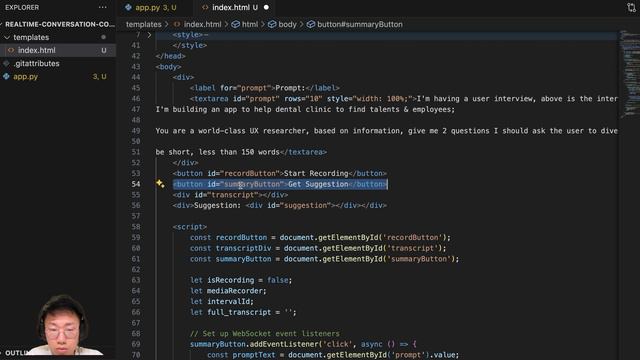Click the html icon in app.py tab's neighbor index.html tab
The width and height of the screenshot is (640, 360).
[x=205, y=7]
